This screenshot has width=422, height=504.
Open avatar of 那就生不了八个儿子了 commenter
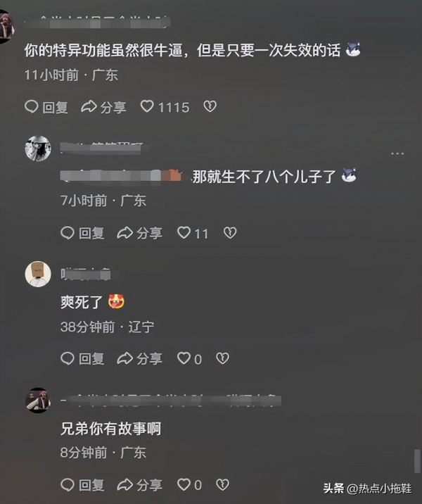38,149
